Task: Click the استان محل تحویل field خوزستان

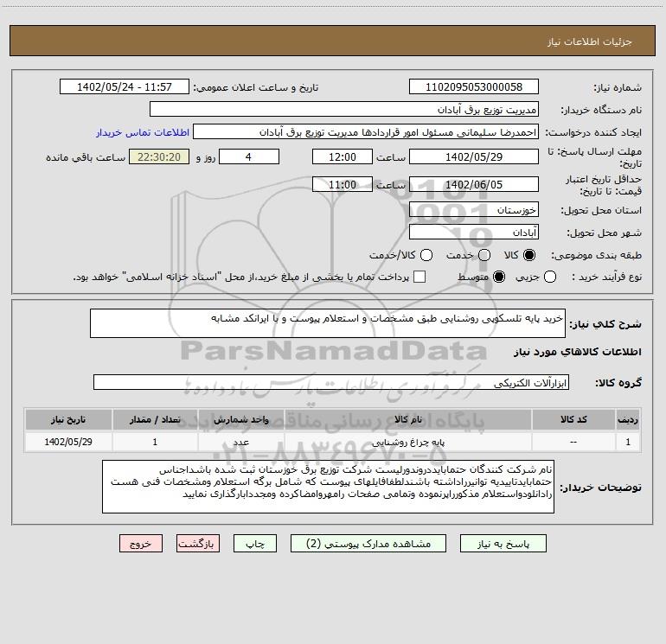Action: pyautogui.click(x=474, y=209)
